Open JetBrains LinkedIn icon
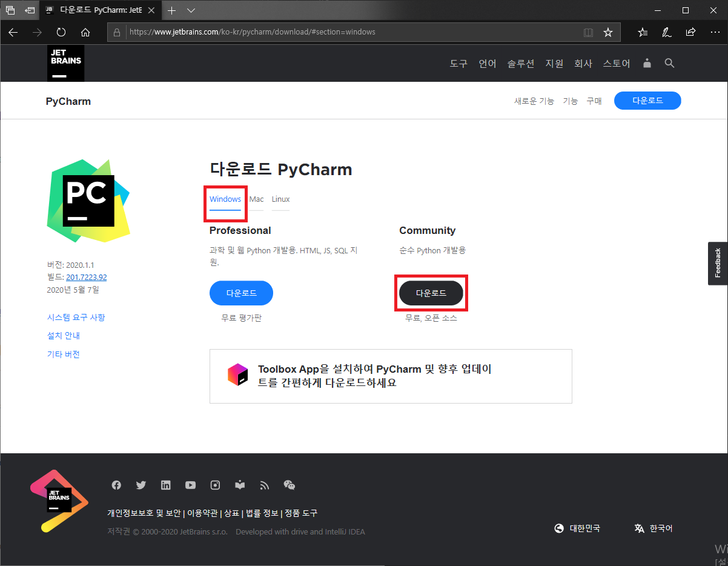The height and width of the screenshot is (566, 728). 165,485
